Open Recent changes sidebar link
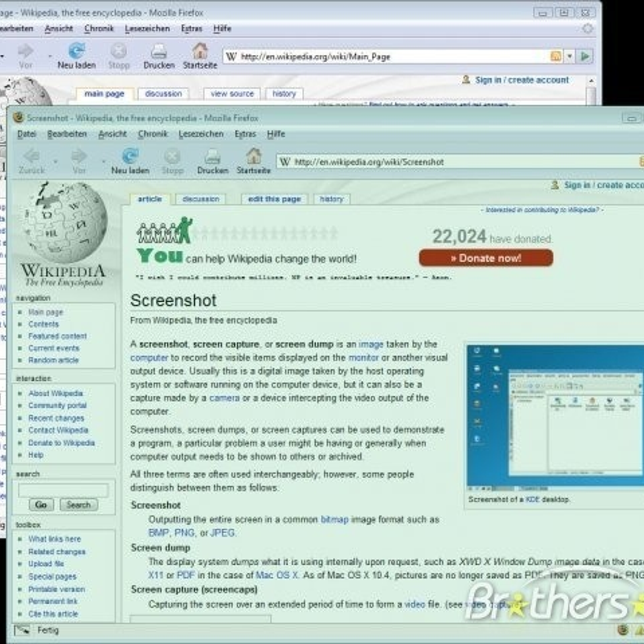This screenshot has width=644, height=644. (56, 418)
